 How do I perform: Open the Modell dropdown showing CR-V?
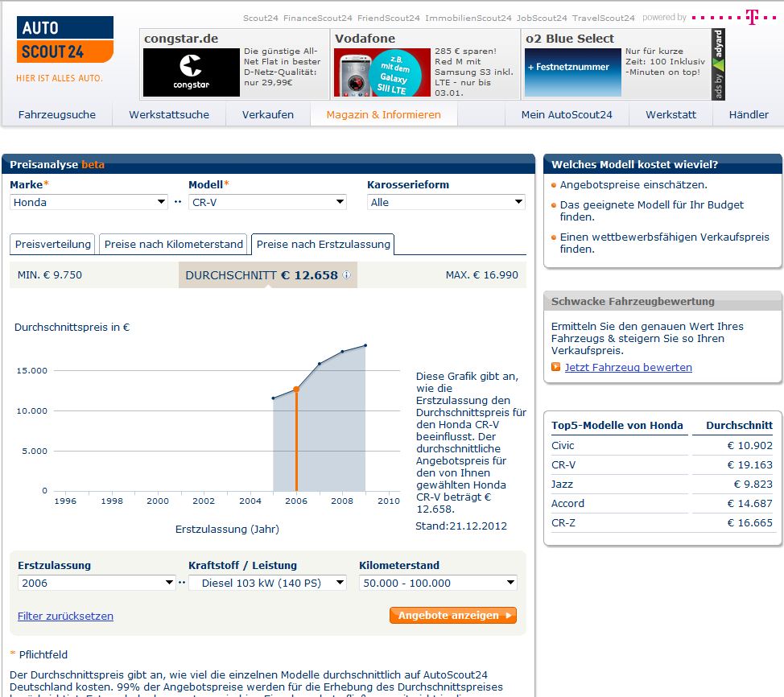pyautogui.click(x=267, y=202)
